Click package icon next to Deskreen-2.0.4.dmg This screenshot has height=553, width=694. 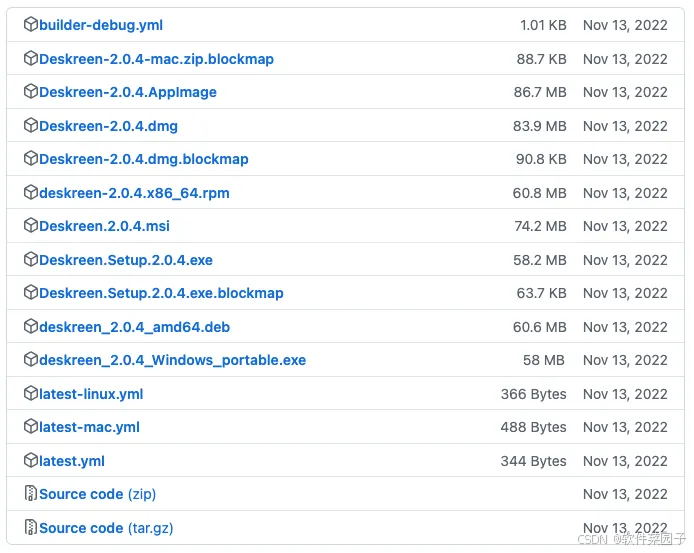[x=31, y=125]
